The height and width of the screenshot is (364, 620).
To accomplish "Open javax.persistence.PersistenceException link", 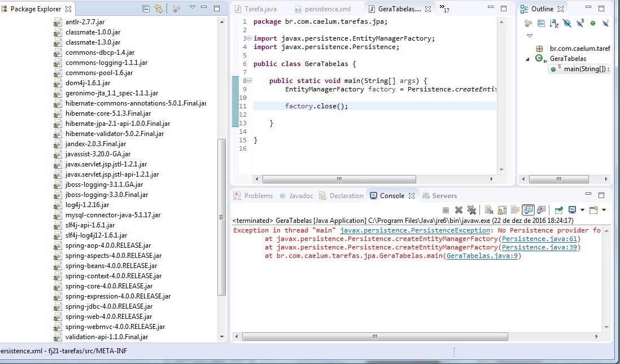I will pos(415,230).
